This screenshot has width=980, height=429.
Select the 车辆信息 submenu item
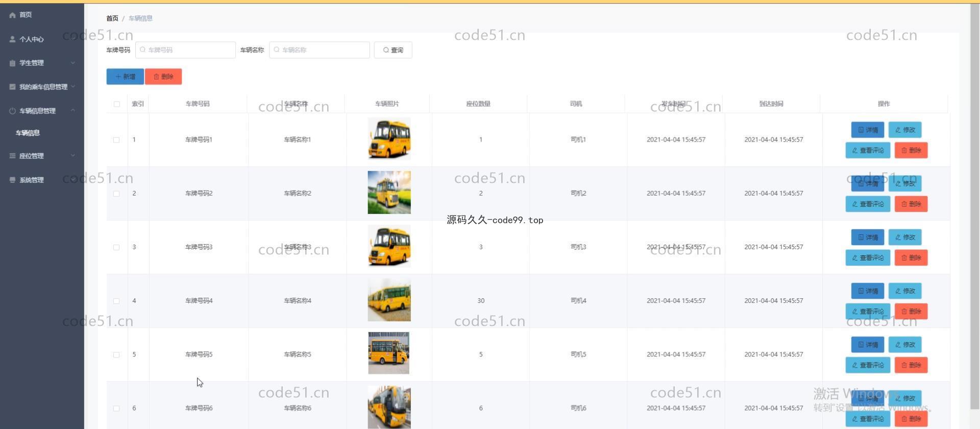(42, 133)
